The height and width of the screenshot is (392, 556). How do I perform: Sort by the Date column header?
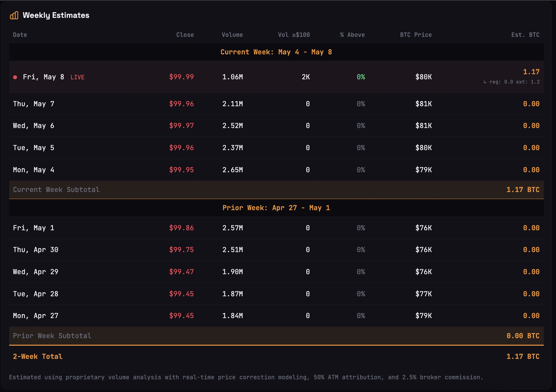point(20,35)
